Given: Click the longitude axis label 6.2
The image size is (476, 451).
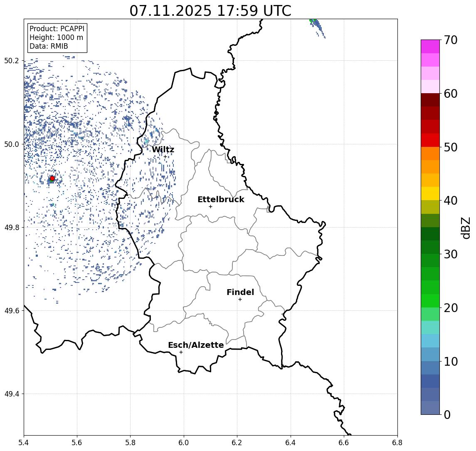Looking at the screenshot, I should click(x=237, y=443).
